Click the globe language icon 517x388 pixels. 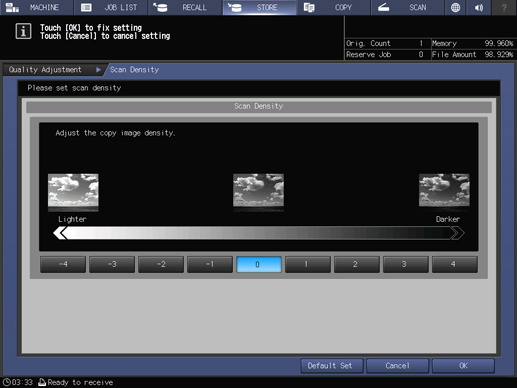click(x=455, y=7)
